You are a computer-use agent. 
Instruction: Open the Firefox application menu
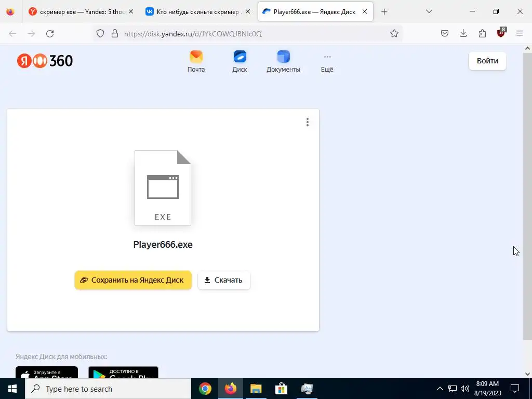pyautogui.click(x=520, y=33)
